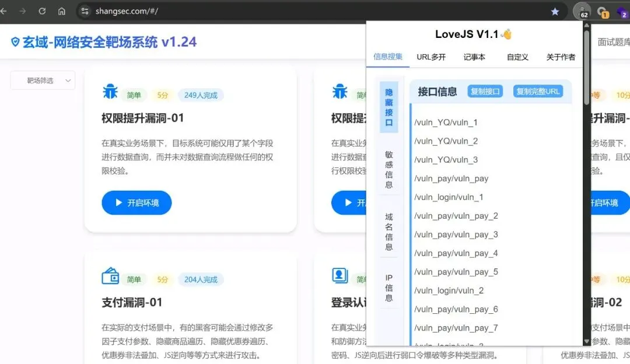This screenshot has width=630, height=364.
Task: Click the 接口信息 heading
Action: pos(437,92)
